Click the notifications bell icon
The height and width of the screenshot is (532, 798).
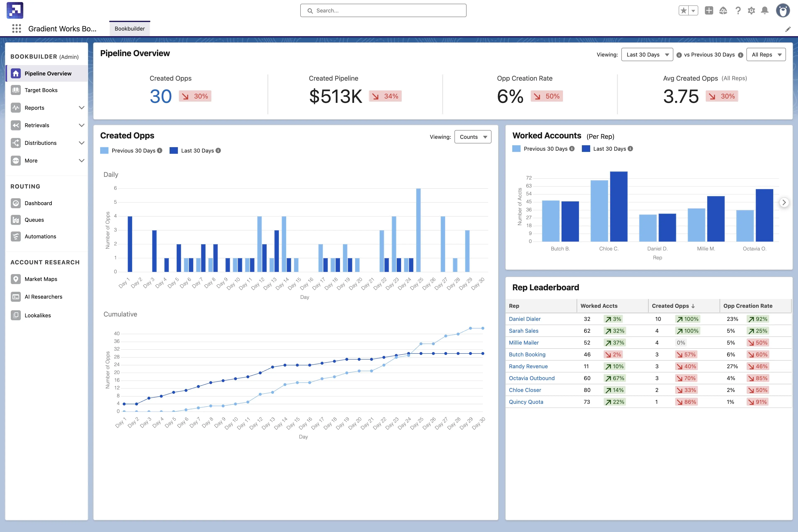765,11
